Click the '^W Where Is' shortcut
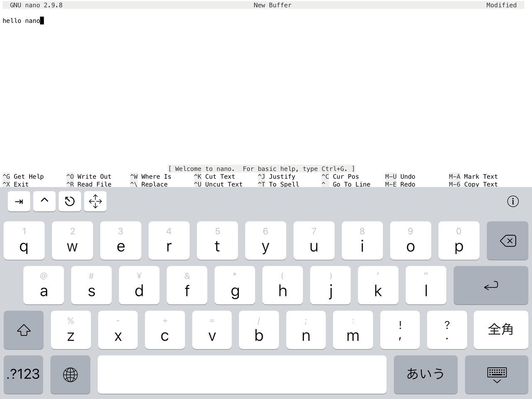 click(x=151, y=177)
